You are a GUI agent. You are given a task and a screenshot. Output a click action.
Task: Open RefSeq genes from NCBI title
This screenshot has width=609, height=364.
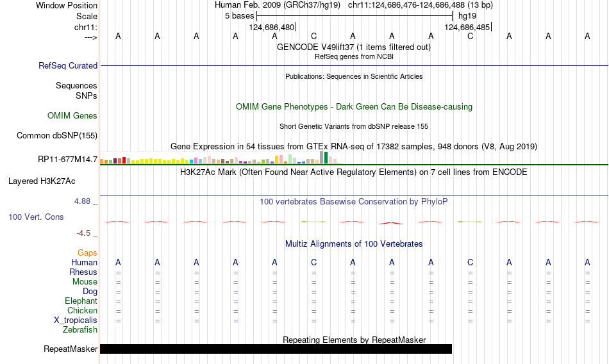[x=354, y=57]
